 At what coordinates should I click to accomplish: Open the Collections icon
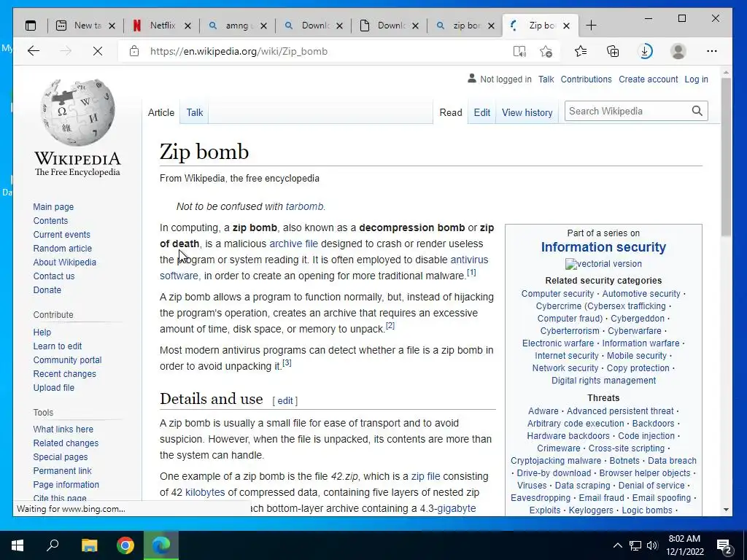(613, 51)
